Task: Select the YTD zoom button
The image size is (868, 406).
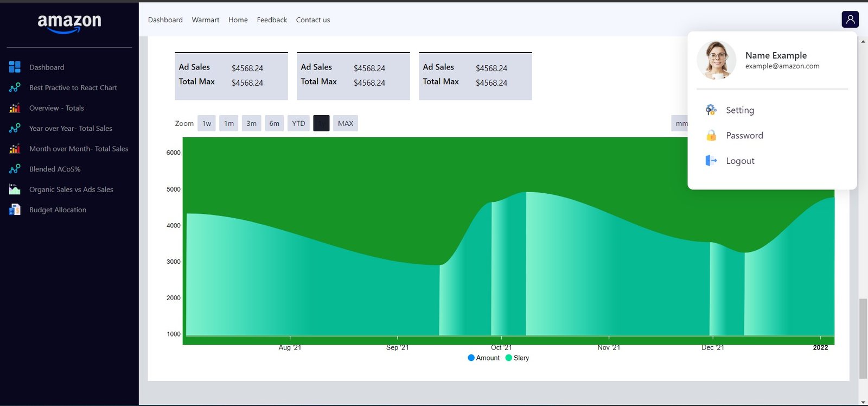Action: tap(298, 123)
